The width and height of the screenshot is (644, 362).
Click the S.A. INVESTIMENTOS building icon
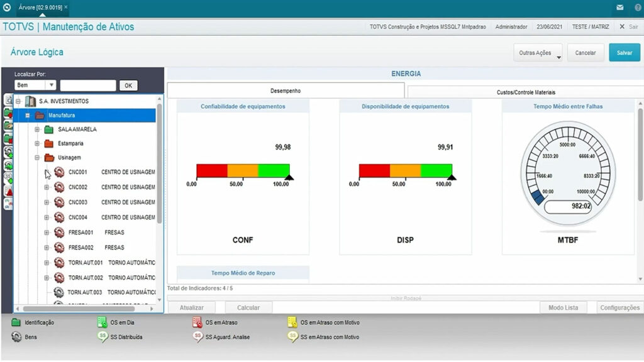coord(30,101)
